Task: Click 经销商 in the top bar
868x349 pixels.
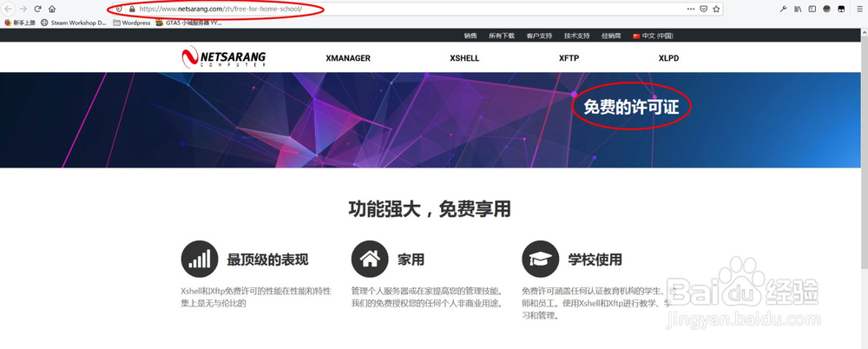Action: click(611, 36)
